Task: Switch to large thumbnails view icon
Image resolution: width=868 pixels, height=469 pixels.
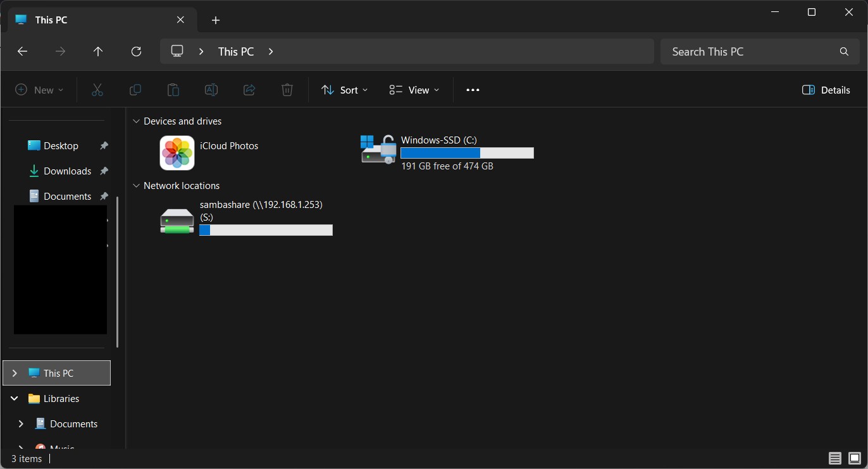Action: click(855, 458)
